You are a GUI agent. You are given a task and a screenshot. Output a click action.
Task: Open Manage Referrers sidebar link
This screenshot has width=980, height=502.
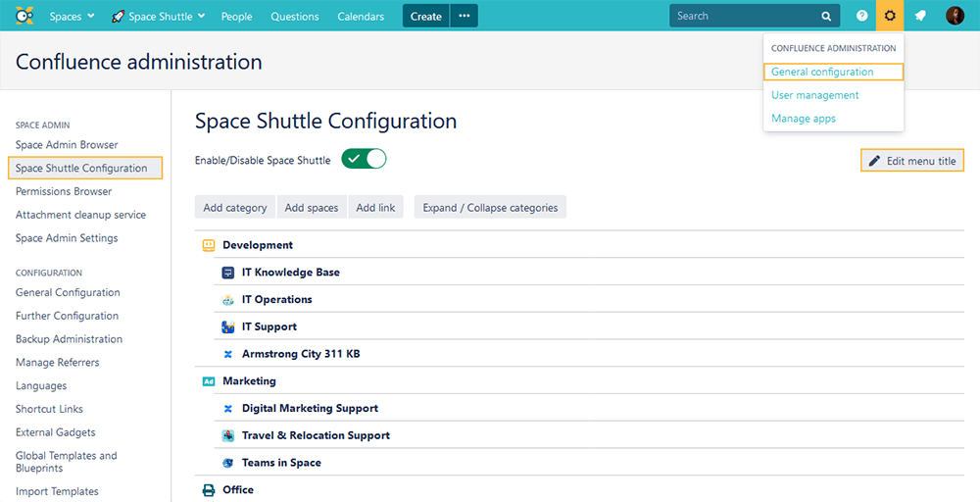[58, 362]
